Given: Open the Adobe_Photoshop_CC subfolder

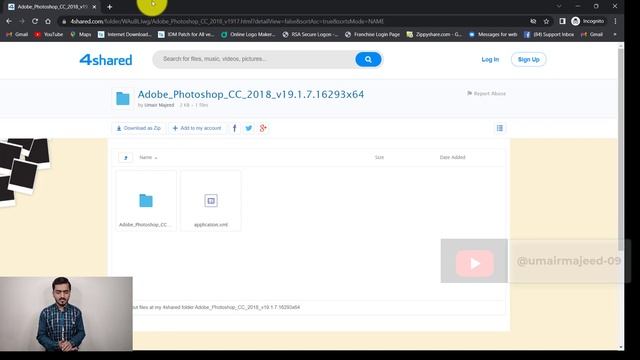Looking at the screenshot, I should point(146,201).
